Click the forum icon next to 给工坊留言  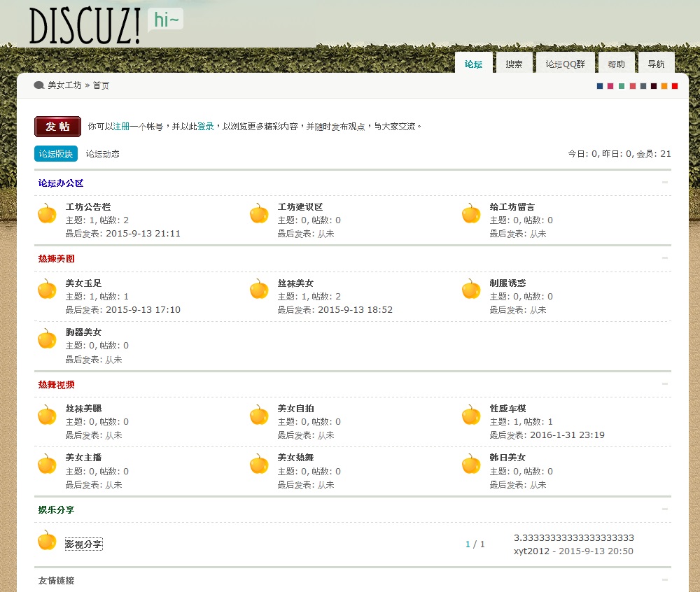[x=471, y=213]
